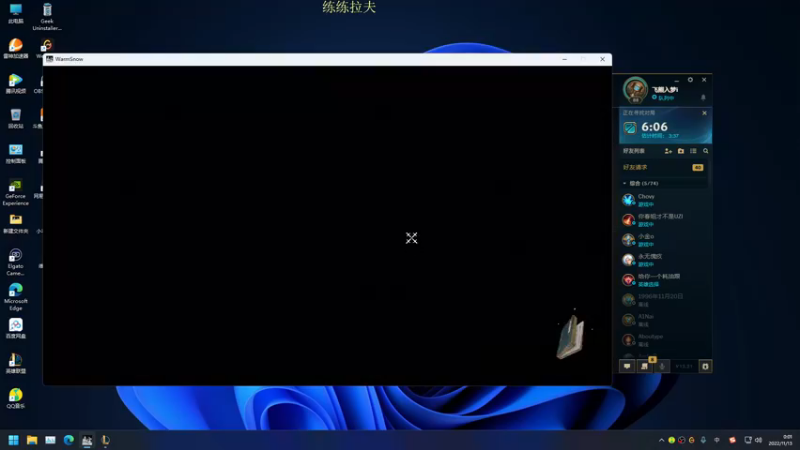Open friend search magnifier icon
Image resolution: width=800 pixels, height=450 pixels.
click(x=706, y=151)
